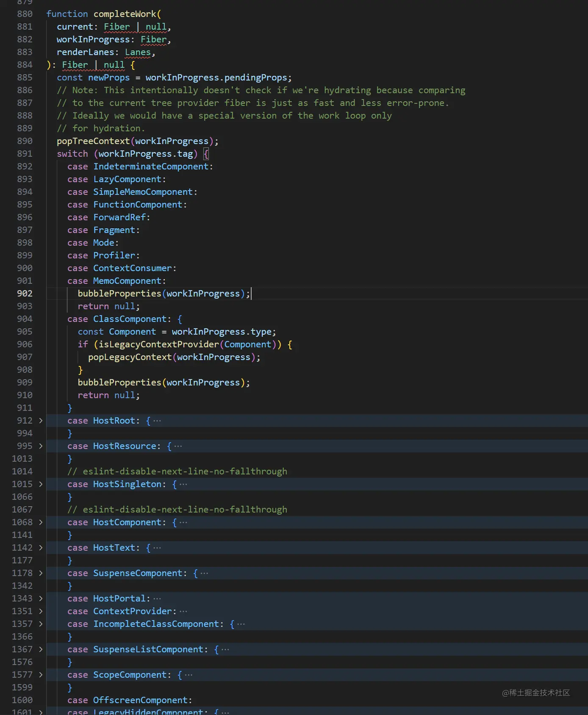
Task: Click line number 1600 in the gutter
Action: coord(22,700)
